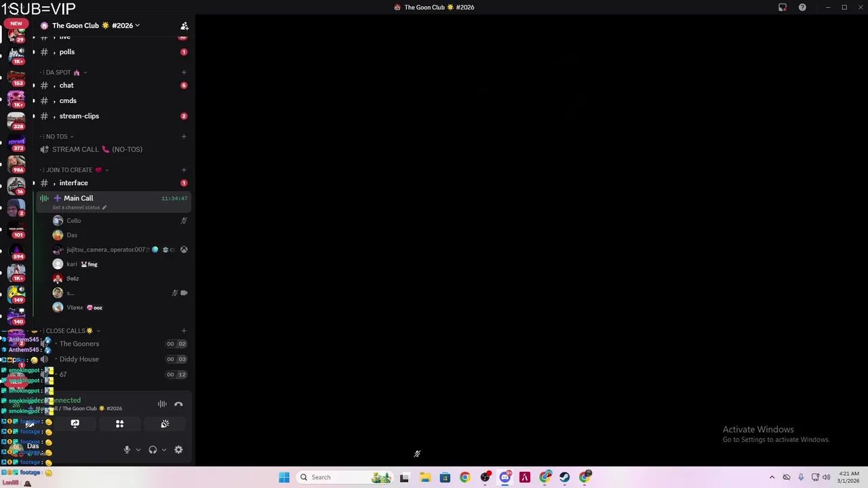
Task: Open the volume tray icon
Action: (x=826, y=477)
